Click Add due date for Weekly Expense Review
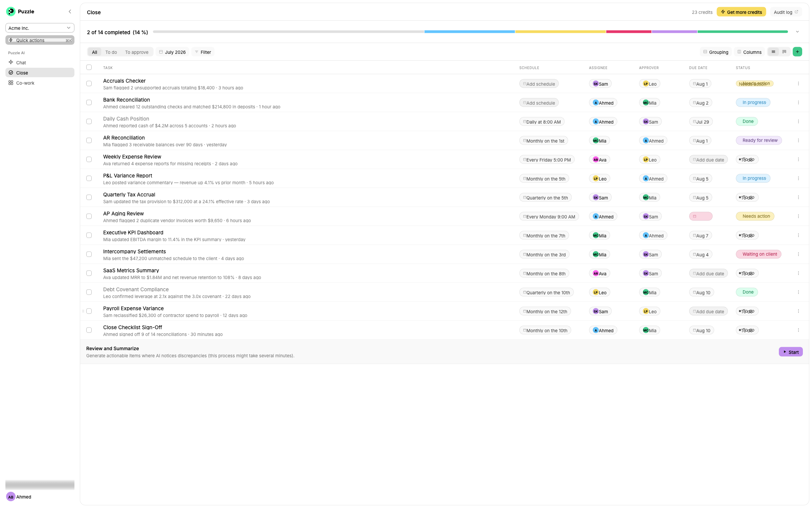The width and height of the screenshot is (812, 508). (708, 160)
